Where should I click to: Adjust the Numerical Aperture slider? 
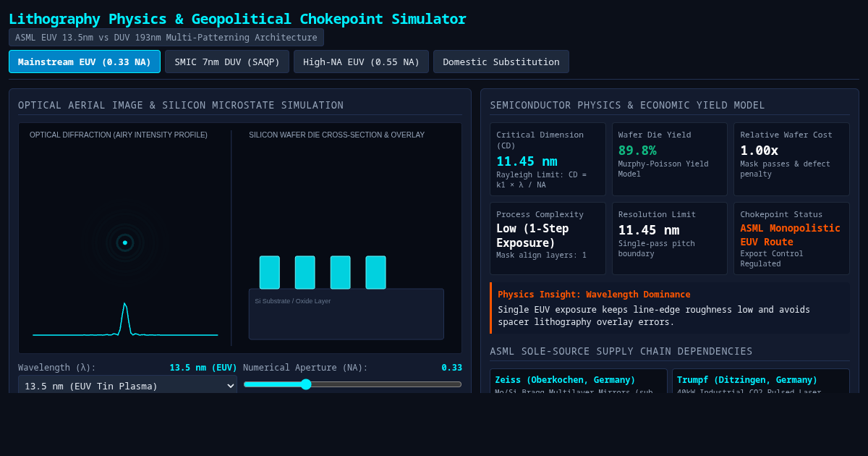tap(352, 384)
